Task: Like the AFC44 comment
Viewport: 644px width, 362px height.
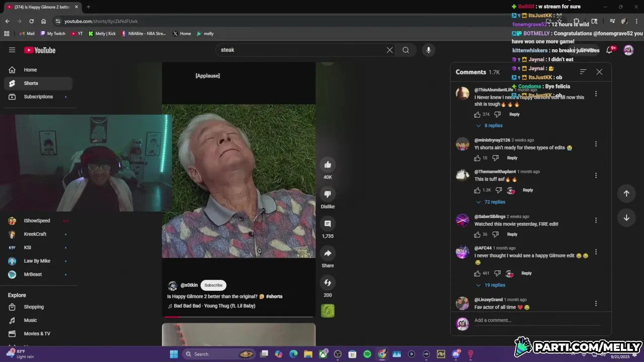Action: click(x=477, y=274)
